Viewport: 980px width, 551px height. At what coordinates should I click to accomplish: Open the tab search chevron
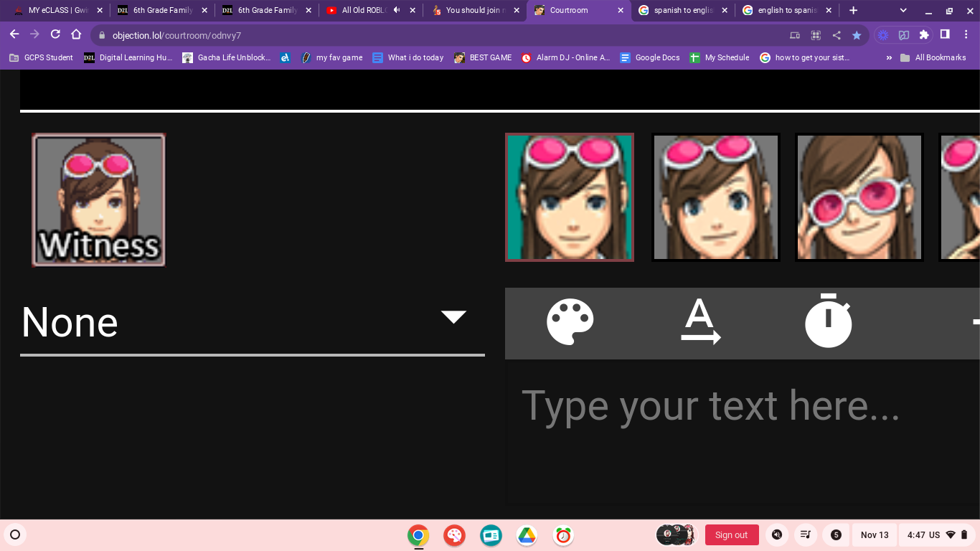coord(903,10)
